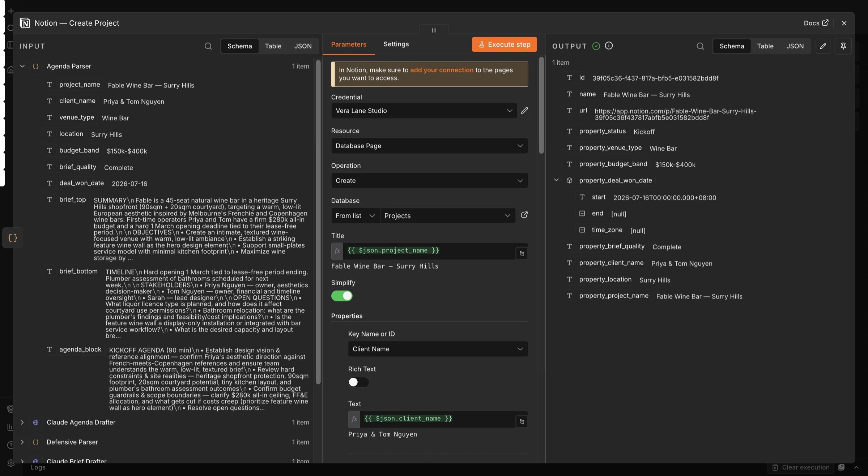The width and height of the screenshot is (868, 476).
Task: Open Projects database in external link icon
Action: click(524, 215)
